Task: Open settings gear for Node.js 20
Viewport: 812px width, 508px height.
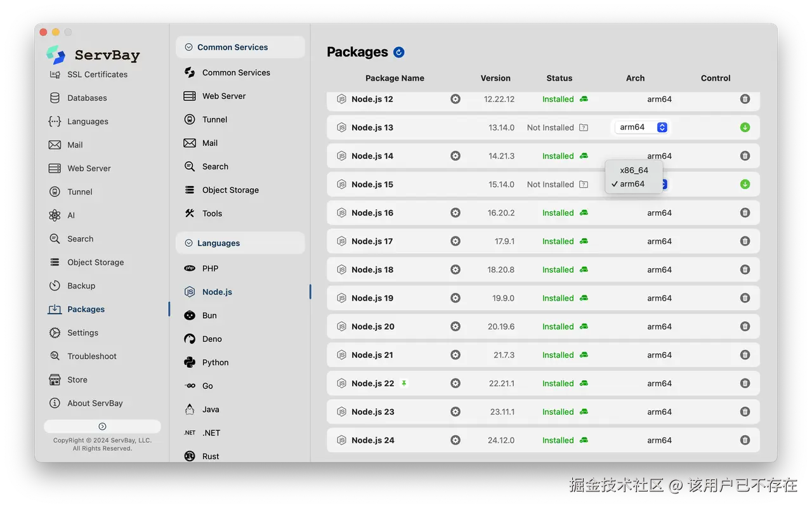Action: [455, 327]
